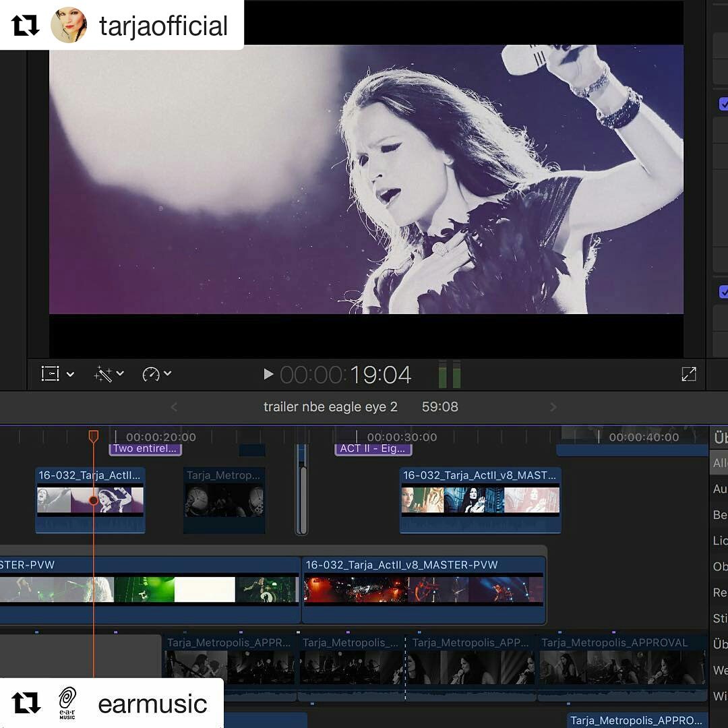Screen dimensions: 728x728
Task: Select the 'ACT II - Eig...' title clip
Action: [x=373, y=449]
